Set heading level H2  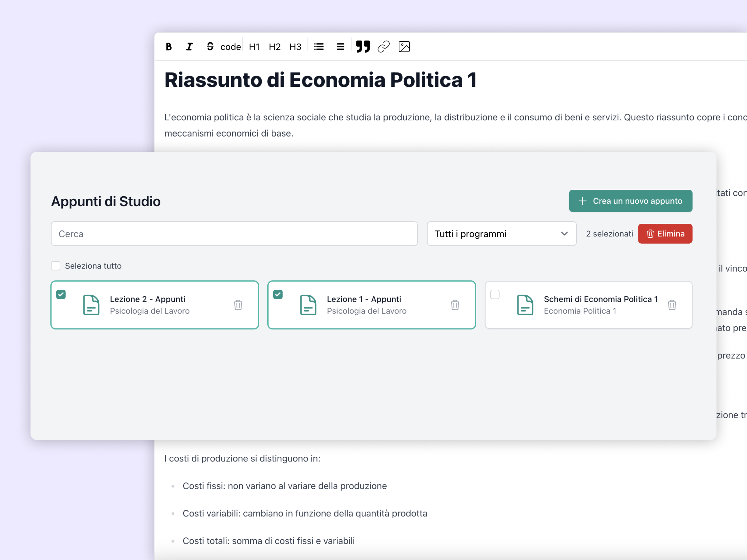pyautogui.click(x=275, y=47)
